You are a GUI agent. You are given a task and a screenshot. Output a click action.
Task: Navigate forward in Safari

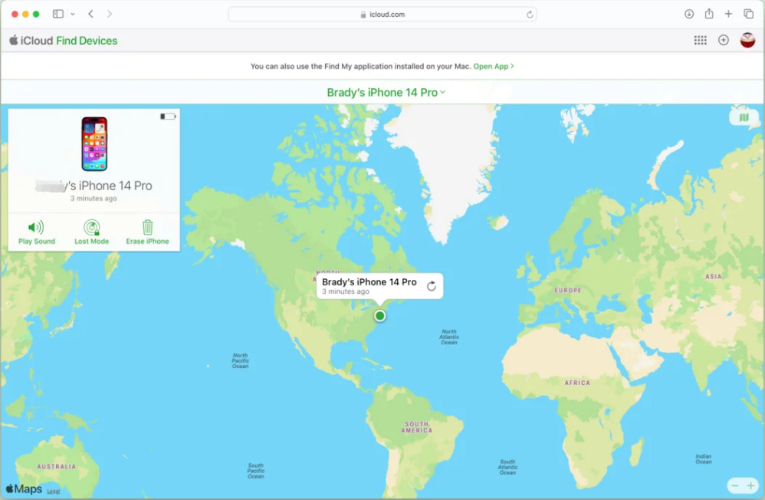click(x=109, y=14)
